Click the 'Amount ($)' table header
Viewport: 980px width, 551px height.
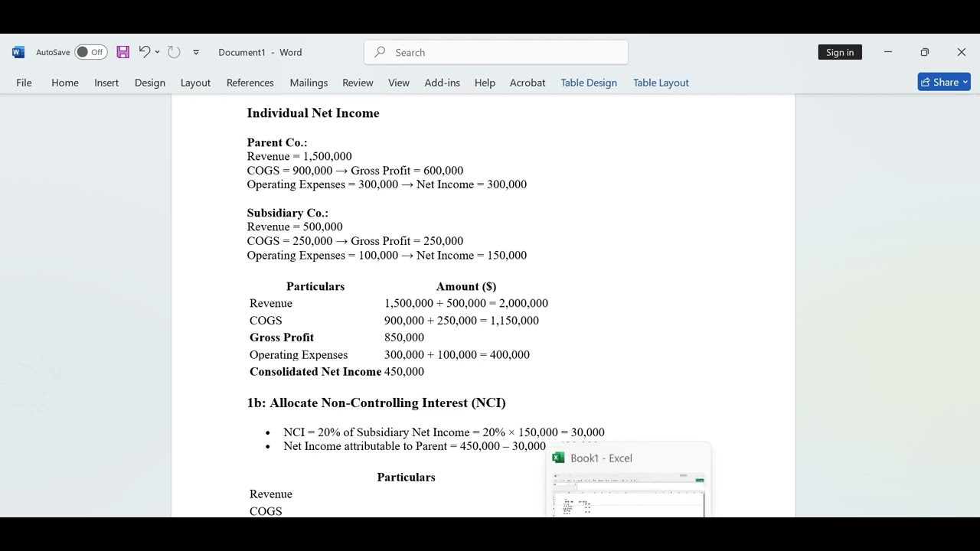[466, 286]
